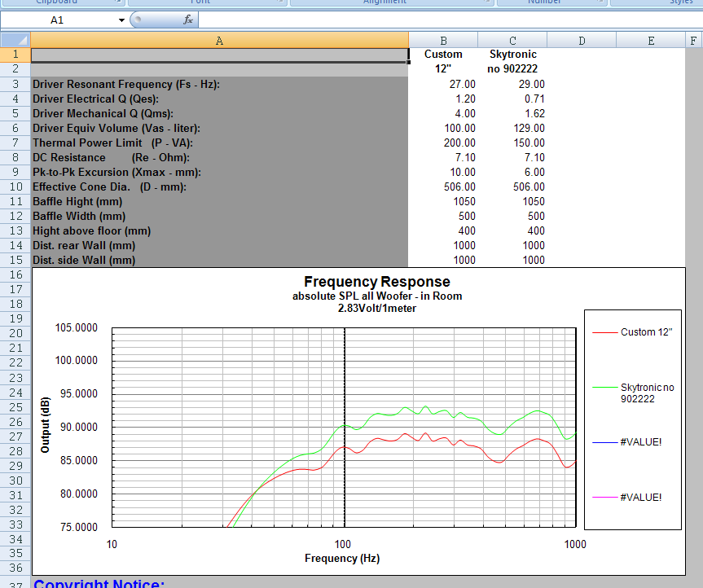Click cell 'Baffle Hight (mm)'
The width and height of the screenshot is (703, 588).
[x=219, y=202]
